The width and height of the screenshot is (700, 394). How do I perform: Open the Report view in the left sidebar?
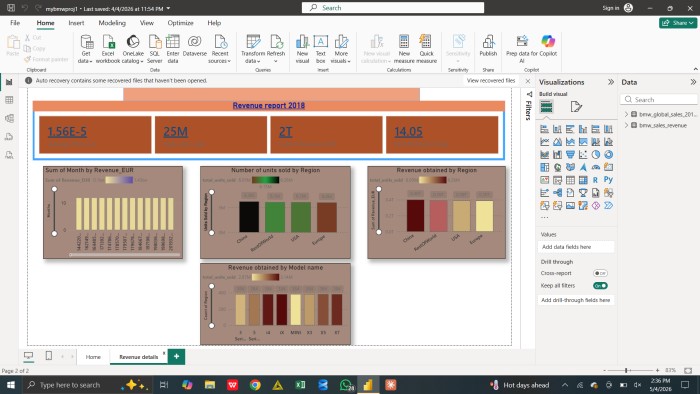(x=9, y=82)
